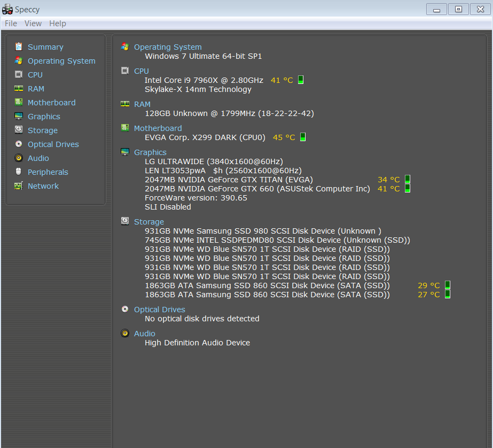The image size is (493, 448).
Task: Click the '128GB Unknown @ 1799MHz' RAM line
Action: (x=229, y=113)
